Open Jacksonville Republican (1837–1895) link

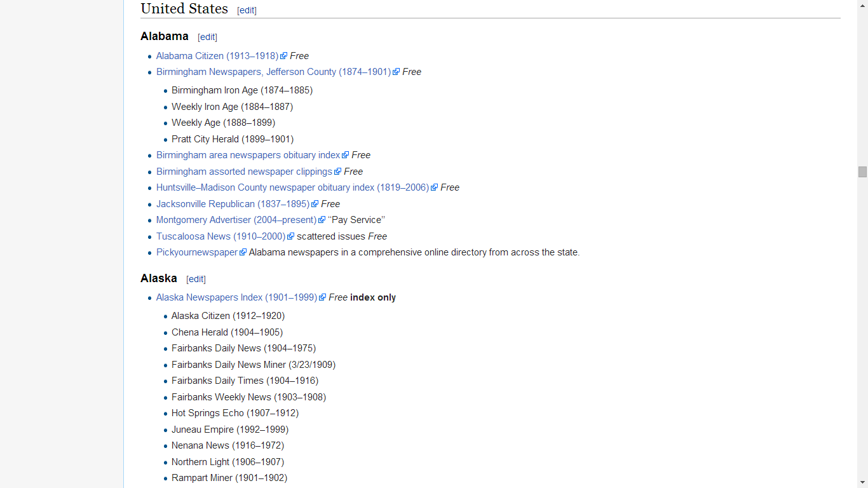tap(233, 204)
